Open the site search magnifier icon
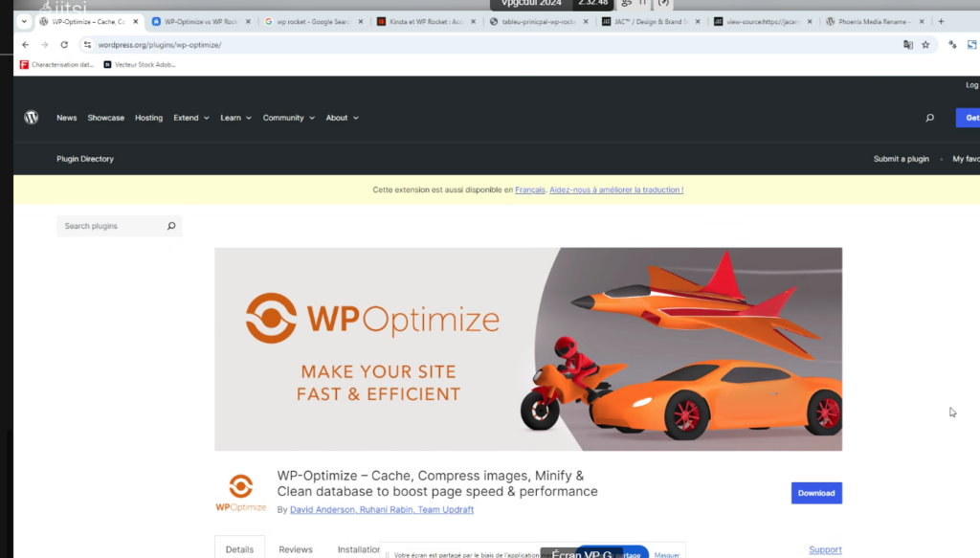This screenshot has height=558, width=980. click(929, 118)
